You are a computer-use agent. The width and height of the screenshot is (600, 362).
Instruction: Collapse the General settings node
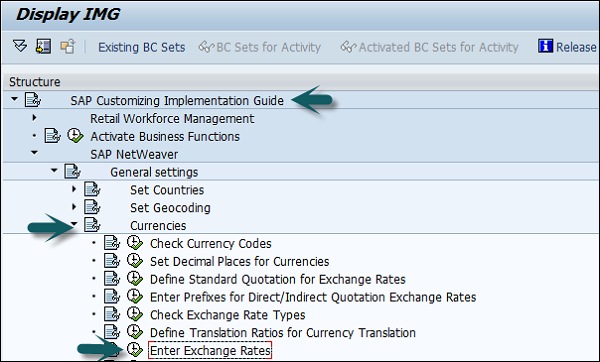pos(54,170)
